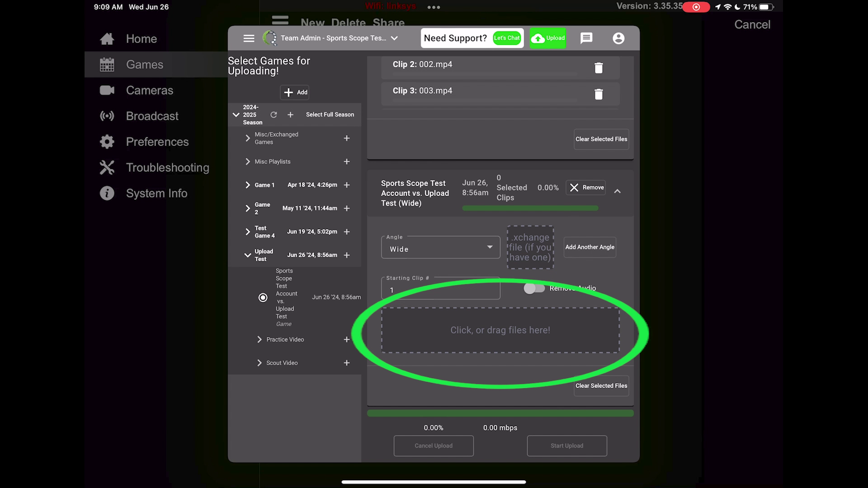The width and height of the screenshot is (868, 488).
Task: Click the game upload progress bar
Action: (530, 208)
